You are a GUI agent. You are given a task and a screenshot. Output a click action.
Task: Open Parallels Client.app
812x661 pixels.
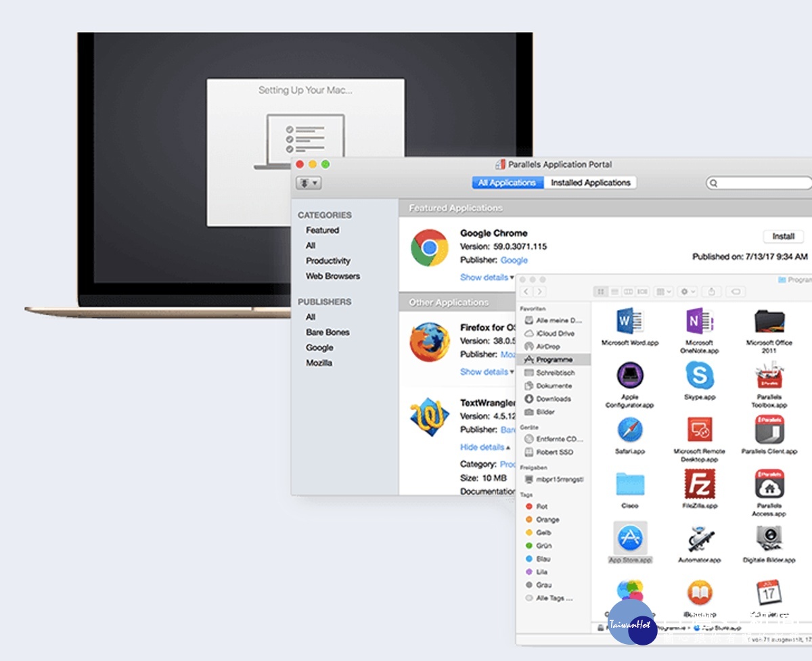coord(769,429)
